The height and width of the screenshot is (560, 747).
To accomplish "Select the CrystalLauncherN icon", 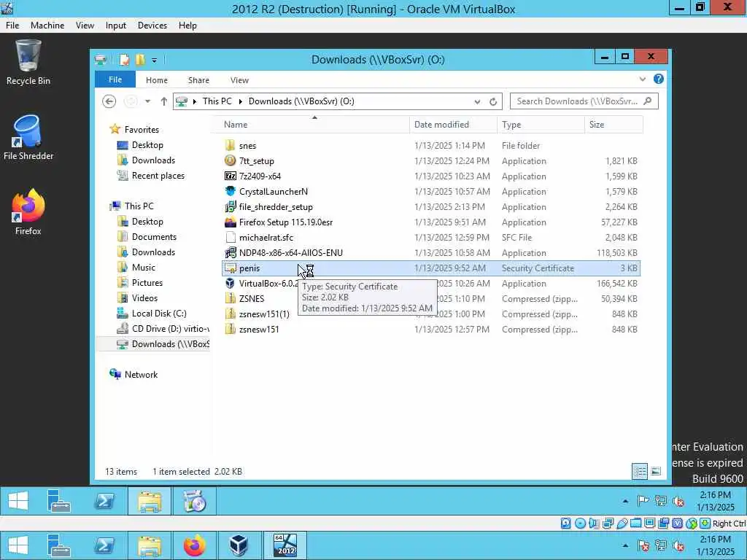I will pyautogui.click(x=230, y=192).
